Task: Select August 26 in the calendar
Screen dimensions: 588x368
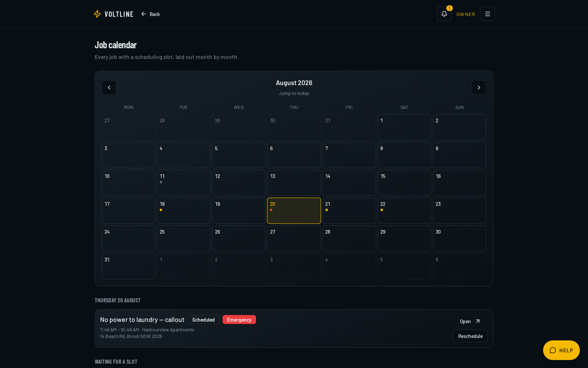Action: click(239, 239)
